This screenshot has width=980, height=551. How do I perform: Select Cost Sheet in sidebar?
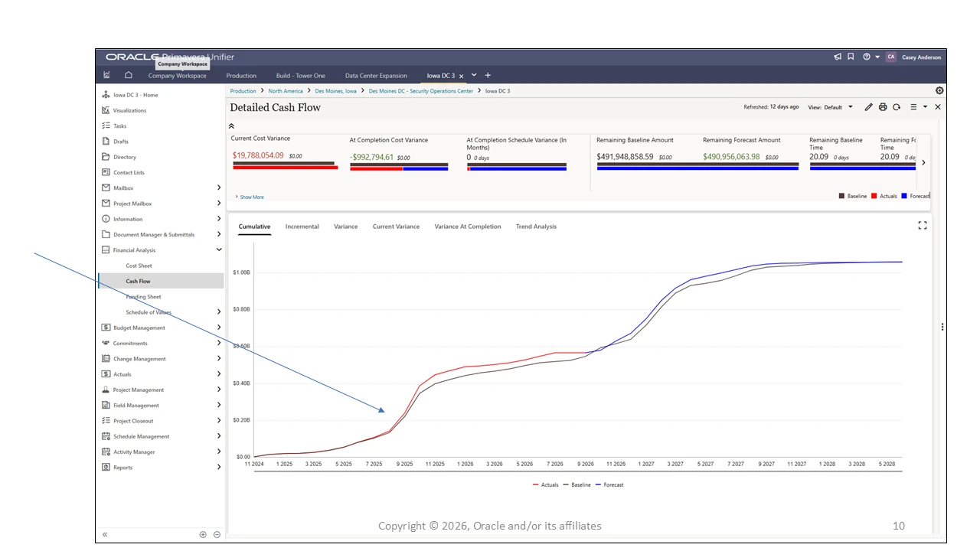pyautogui.click(x=139, y=266)
